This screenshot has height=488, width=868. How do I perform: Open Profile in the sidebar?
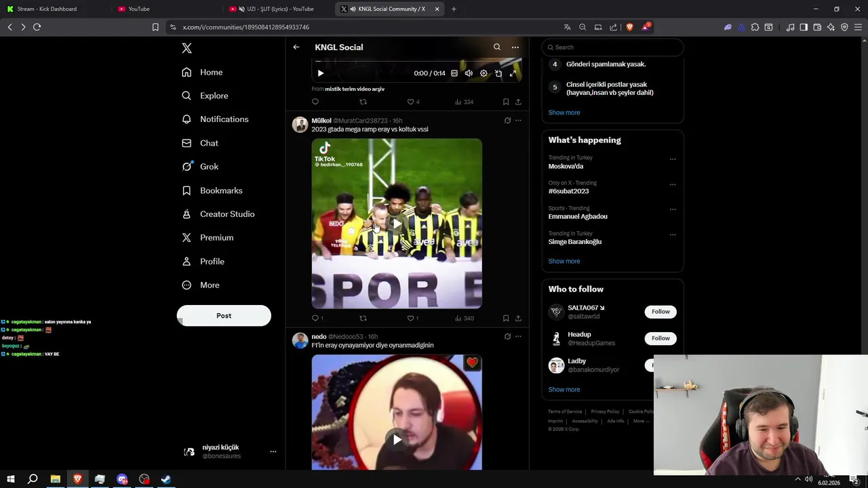[x=203, y=262]
